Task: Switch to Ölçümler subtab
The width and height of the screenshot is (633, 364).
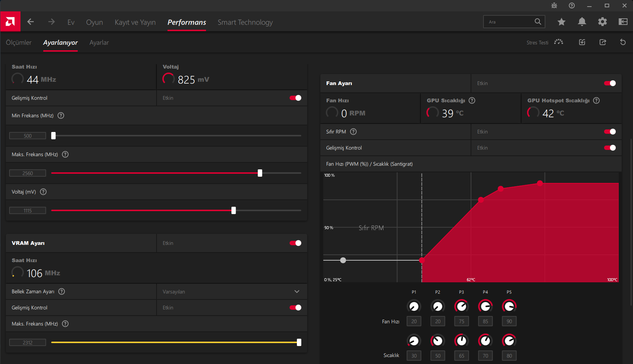Action: pos(19,43)
